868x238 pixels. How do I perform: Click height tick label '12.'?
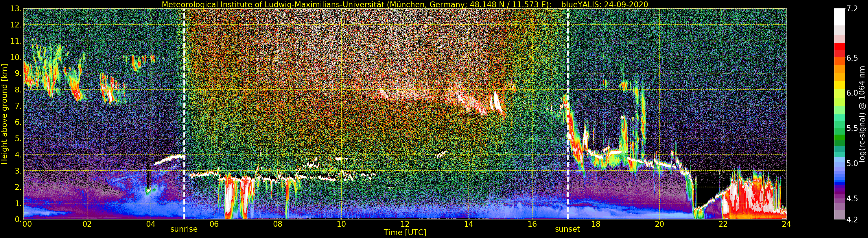point(16,25)
